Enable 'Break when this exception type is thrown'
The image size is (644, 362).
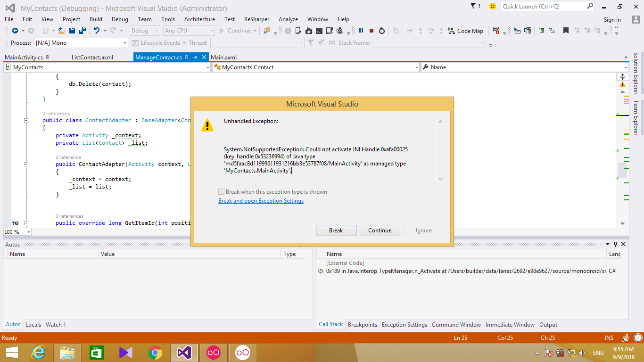coord(222,192)
